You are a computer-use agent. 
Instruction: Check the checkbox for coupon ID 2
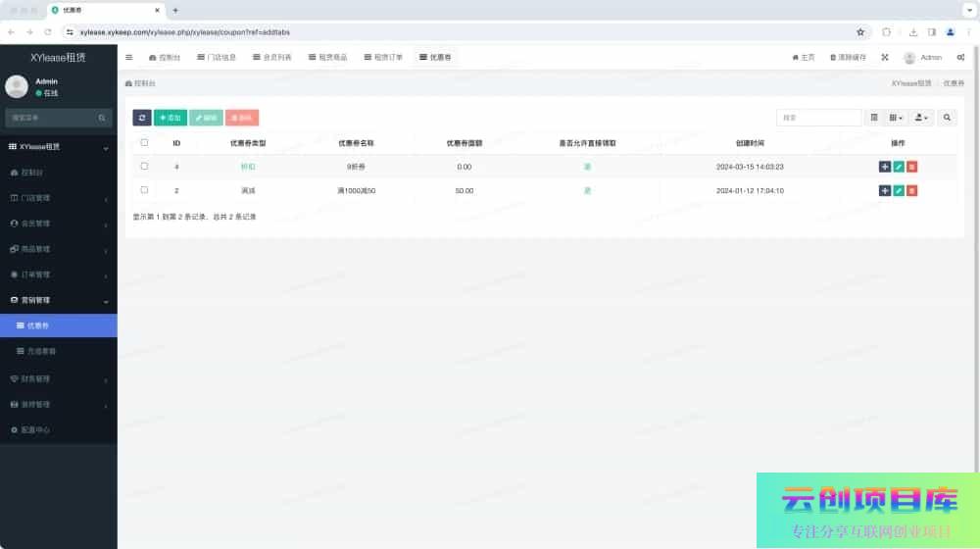click(x=144, y=190)
